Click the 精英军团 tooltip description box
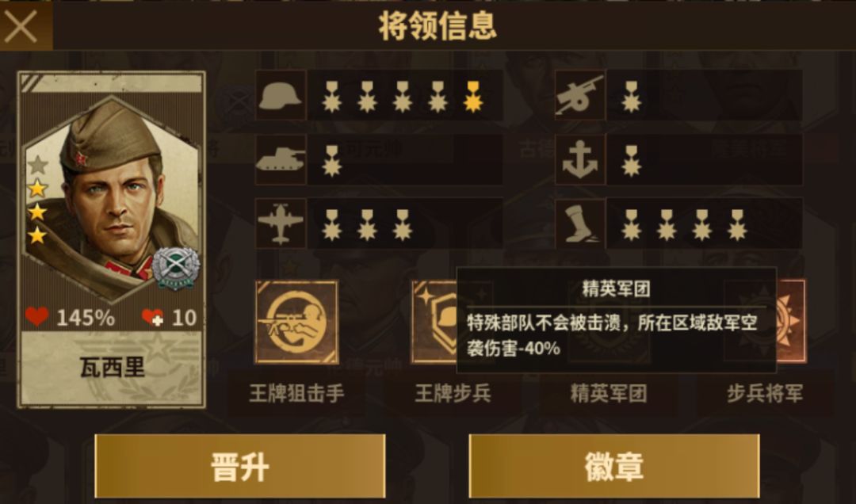 (x=617, y=320)
